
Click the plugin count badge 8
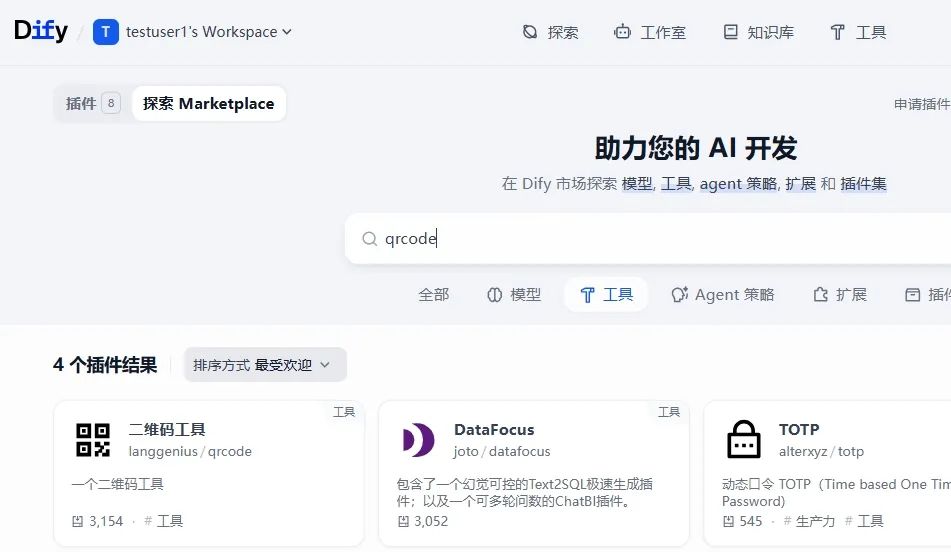click(111, 103)
